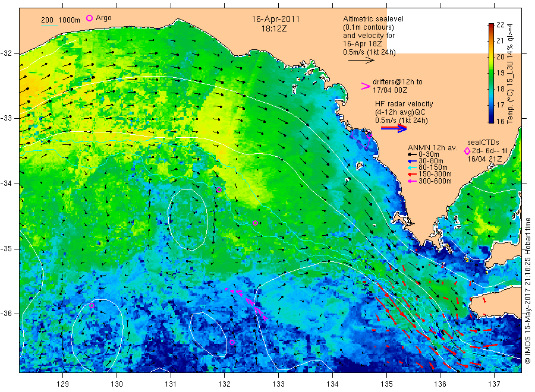Click the 'Argo' legend text
The image size is (535, 392).
coord(103,18)
